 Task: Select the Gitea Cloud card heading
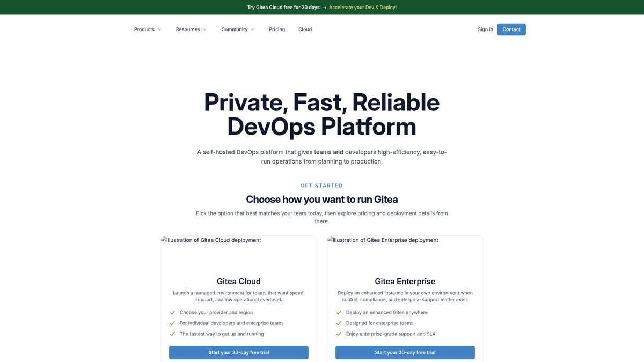tap(239, 281)
